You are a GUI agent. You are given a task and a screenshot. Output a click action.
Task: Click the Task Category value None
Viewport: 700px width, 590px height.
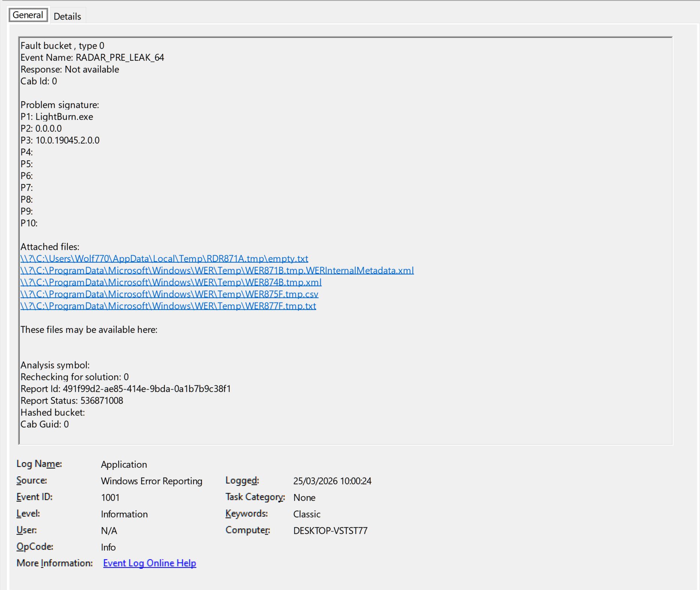304,497
